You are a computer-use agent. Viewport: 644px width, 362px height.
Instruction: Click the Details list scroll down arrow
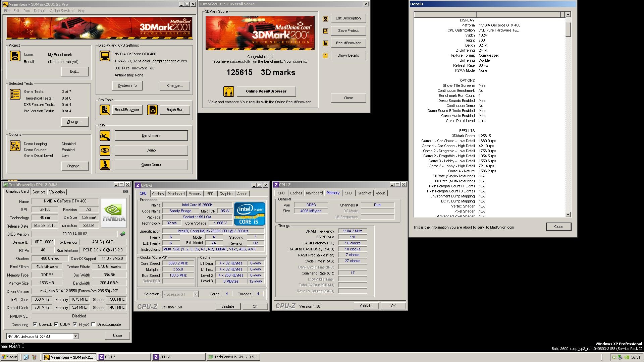pyautogui.click(x=568, y=215)
